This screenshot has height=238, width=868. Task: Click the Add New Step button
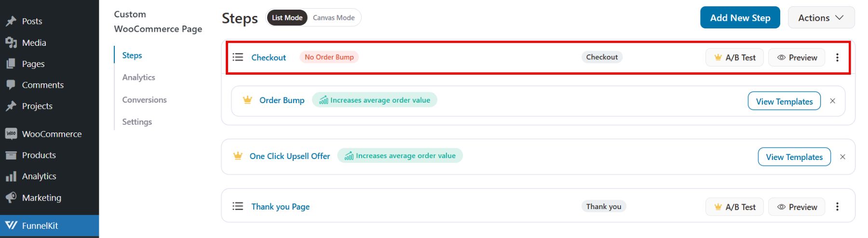pyautogui.click(x=740, y=18)
